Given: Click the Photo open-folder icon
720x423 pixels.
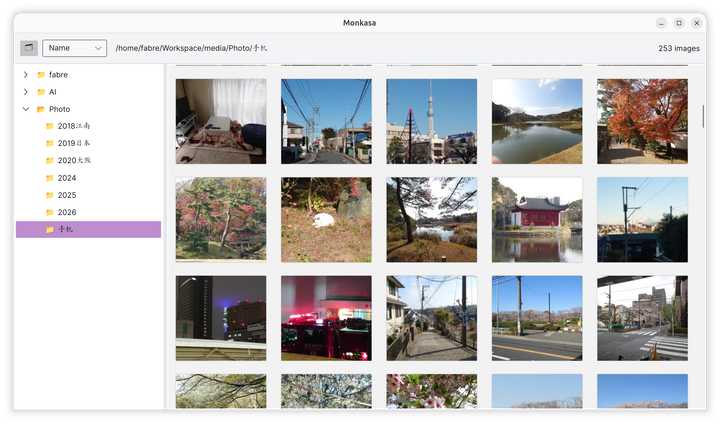Looking at the screenshot, I should (x=41, y=109).
